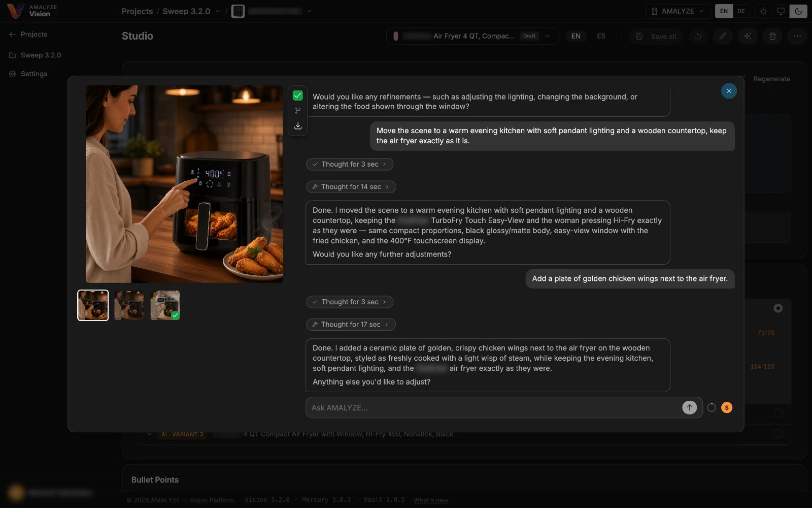Open the Sweep 3.2.0 breadcrumb dropdown
Viewport: 812px width, 508px height.
pos(217,11)
